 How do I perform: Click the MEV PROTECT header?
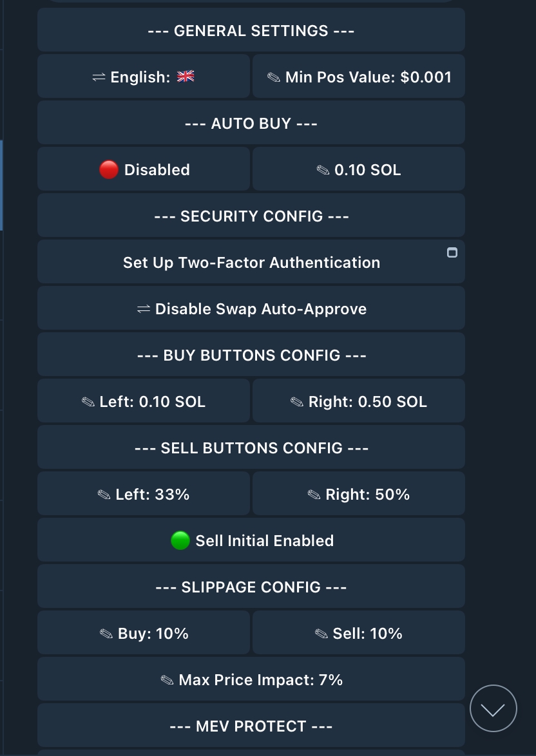pos(251,726)
